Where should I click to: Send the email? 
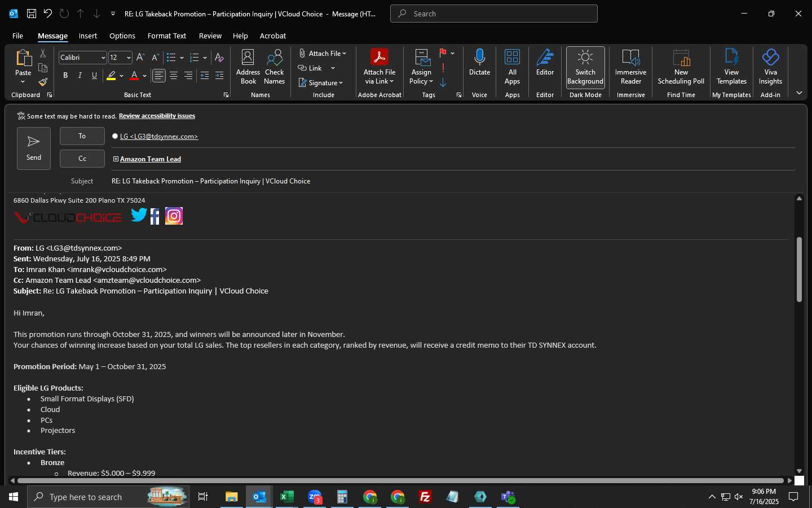pyautogui.click(x=34, y=148)
